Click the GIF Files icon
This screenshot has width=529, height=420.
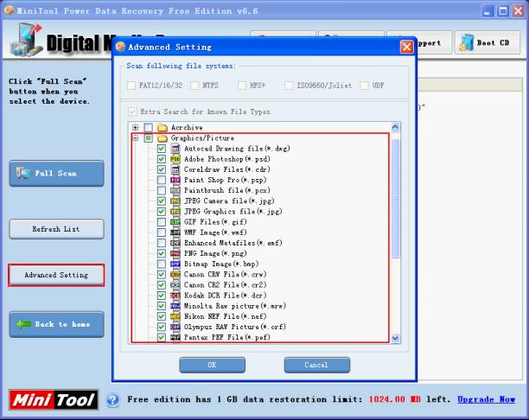175,222
